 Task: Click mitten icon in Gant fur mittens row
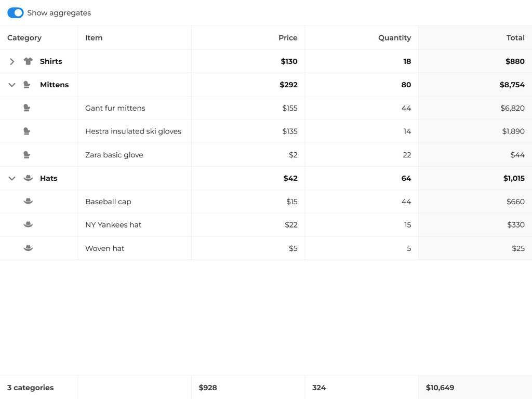click(27, 108)
